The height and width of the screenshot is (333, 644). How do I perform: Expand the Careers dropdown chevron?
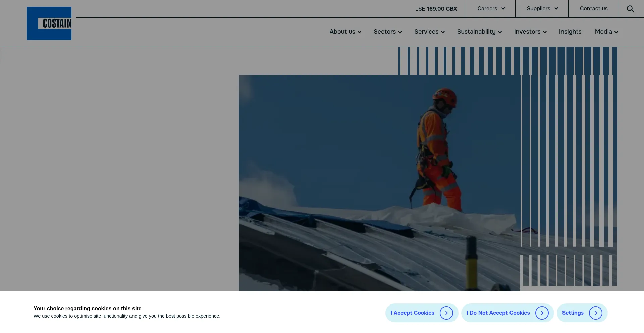point(503,9)
